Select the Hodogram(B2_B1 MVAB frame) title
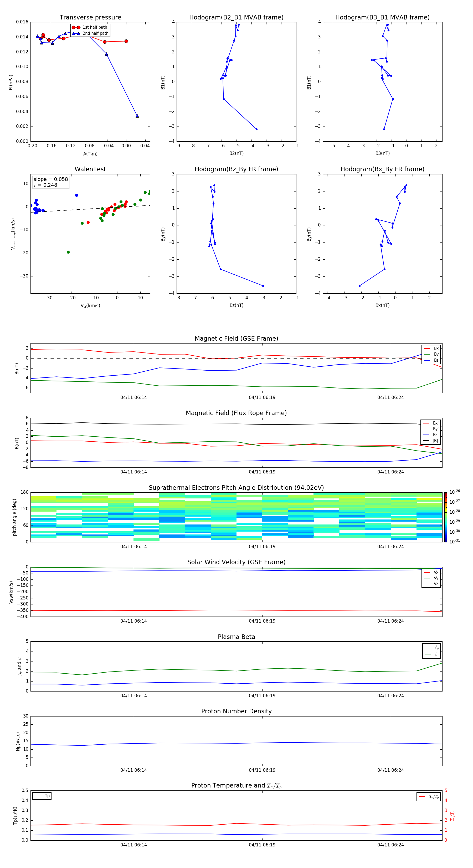The image size is (473, 868). [236, 17]
